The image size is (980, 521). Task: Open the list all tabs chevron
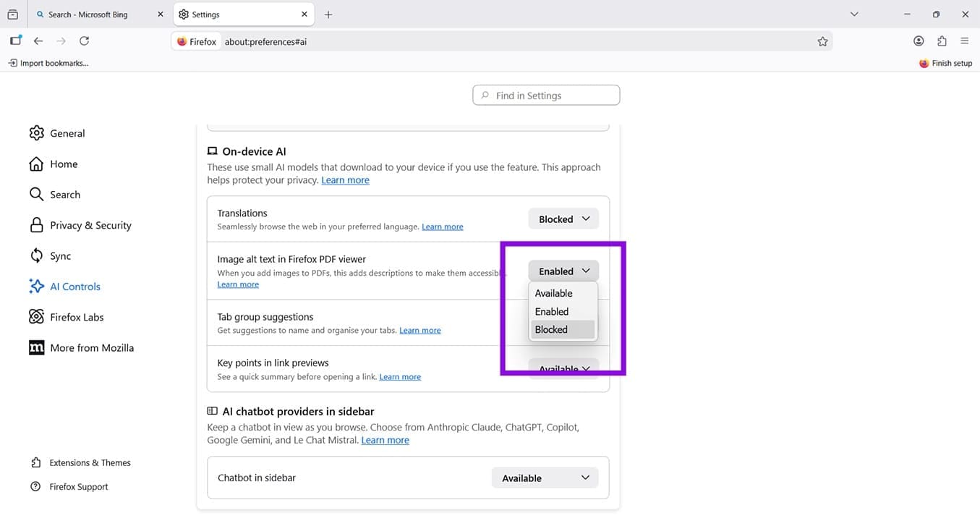[854, 14]
